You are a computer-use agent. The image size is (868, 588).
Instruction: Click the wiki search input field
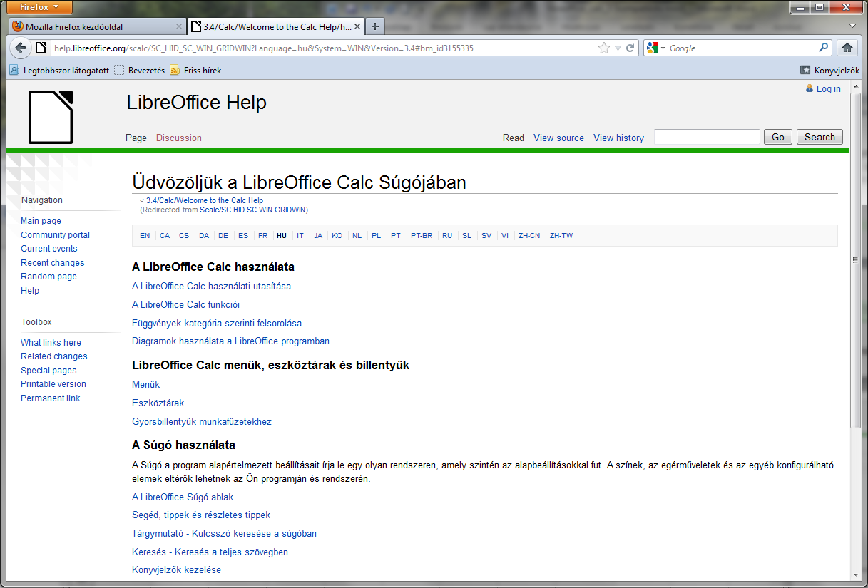707,137
